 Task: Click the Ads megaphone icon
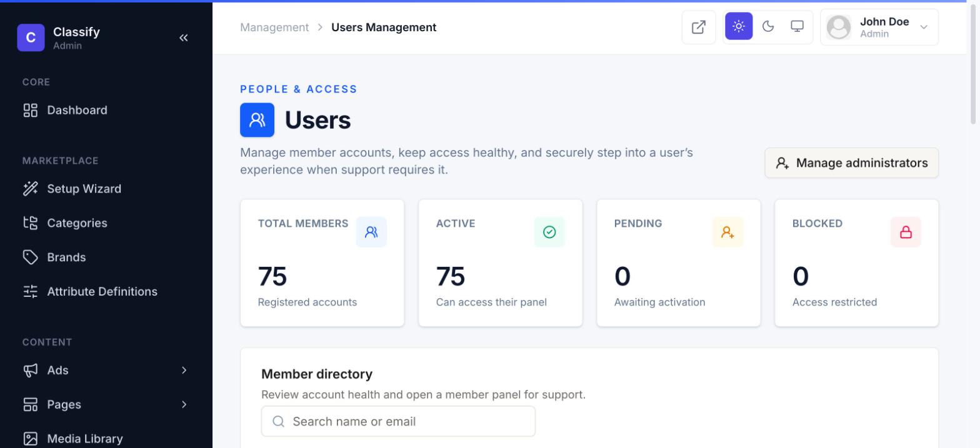point(31,371)
